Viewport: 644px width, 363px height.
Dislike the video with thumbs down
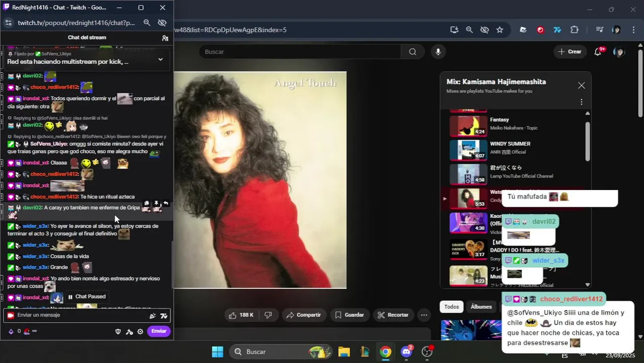(269, 315)
